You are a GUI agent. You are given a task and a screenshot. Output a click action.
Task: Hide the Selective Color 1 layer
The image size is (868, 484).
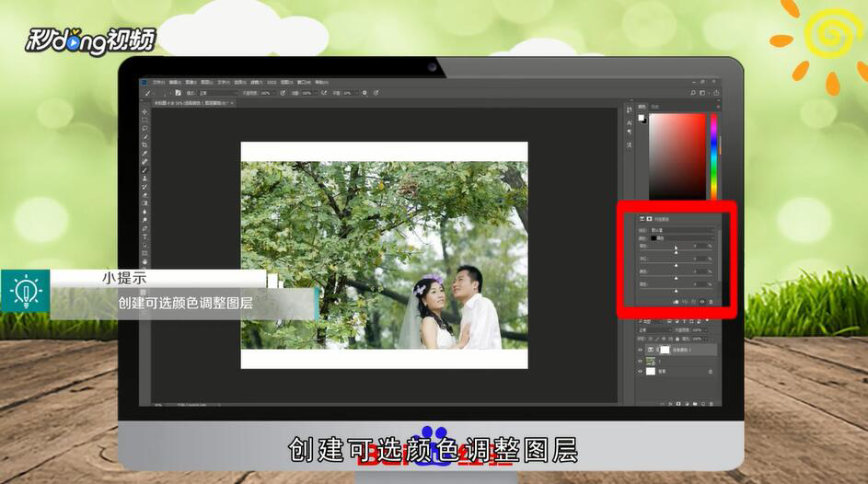click(x=641, y=350)
